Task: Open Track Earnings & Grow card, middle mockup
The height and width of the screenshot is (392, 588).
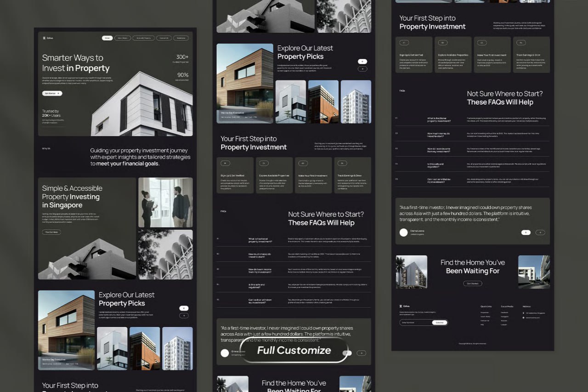Action: (x=352, y=175)
